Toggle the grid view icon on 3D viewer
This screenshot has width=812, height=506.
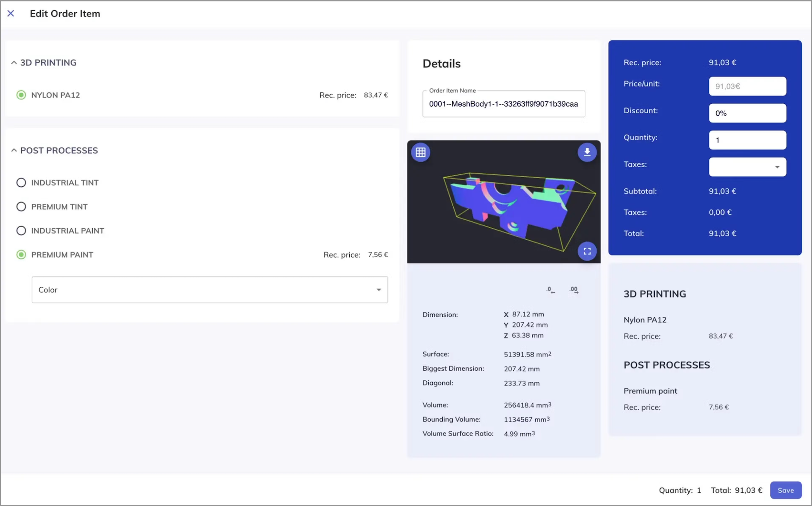tap(421, 152)
